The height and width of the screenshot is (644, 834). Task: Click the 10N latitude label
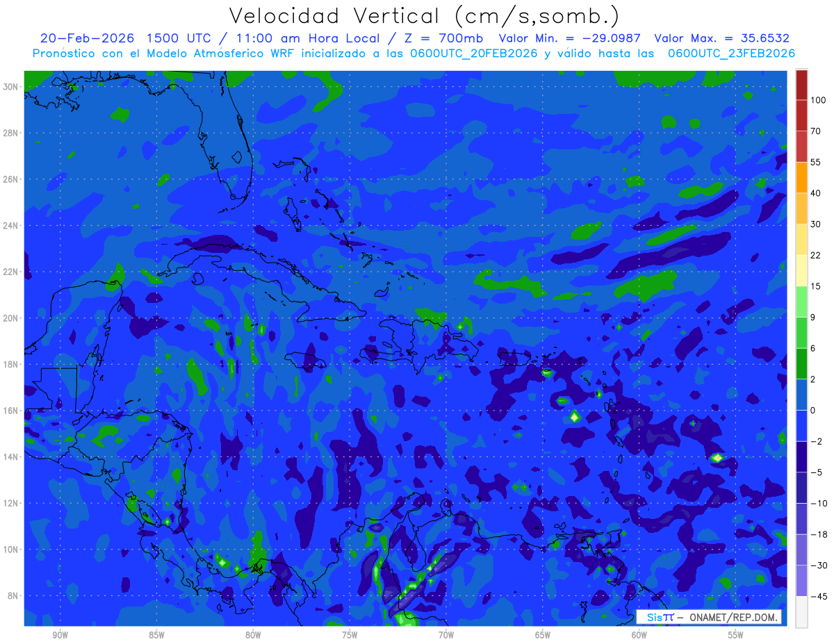point(12,549)
